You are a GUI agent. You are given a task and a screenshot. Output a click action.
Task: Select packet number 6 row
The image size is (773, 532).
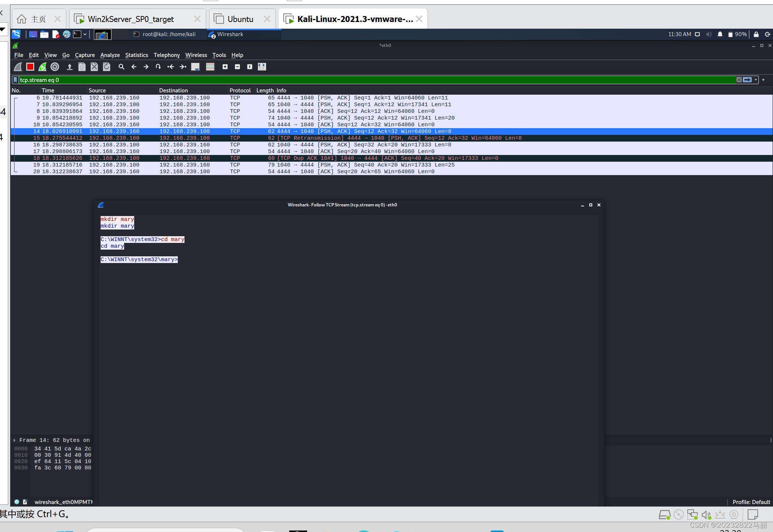[391, 98]
